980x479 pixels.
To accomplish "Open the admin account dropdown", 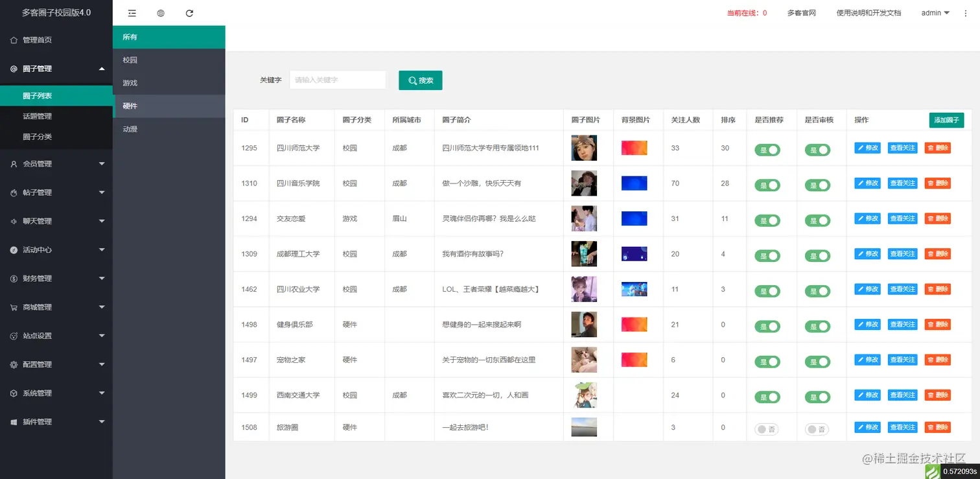I will [935, 13].
